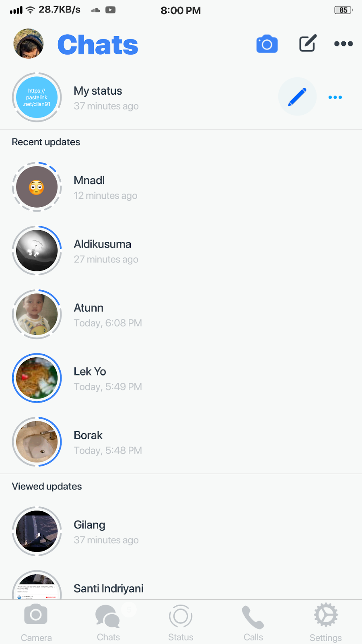Open the compose new message icon

click(x=308, y=43)
